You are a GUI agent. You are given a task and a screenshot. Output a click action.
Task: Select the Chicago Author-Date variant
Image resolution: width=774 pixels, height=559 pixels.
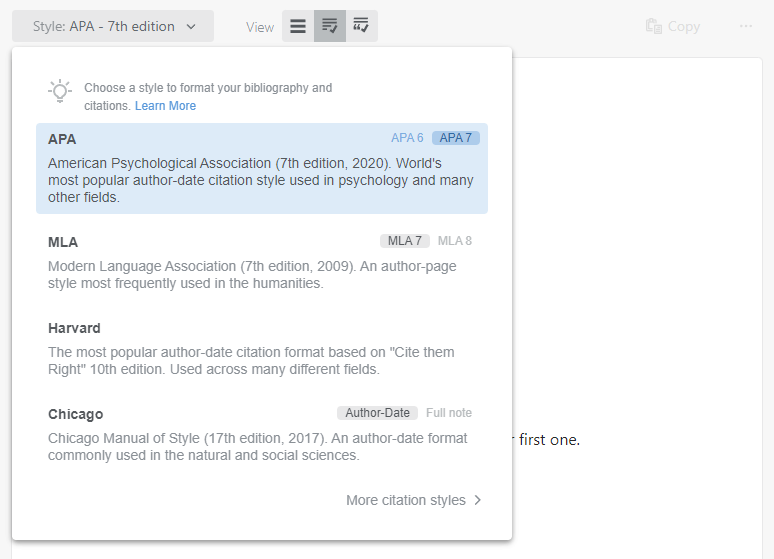coord(378,413)
